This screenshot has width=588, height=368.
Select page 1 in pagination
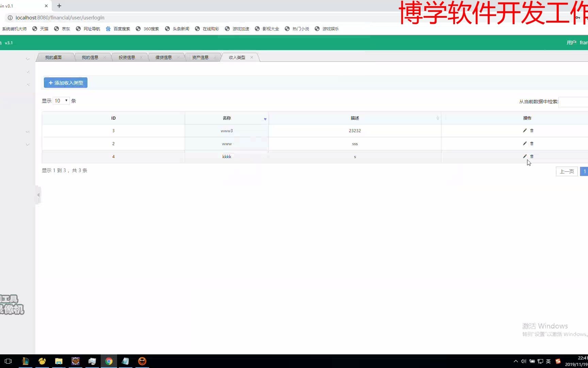point(584,171)
